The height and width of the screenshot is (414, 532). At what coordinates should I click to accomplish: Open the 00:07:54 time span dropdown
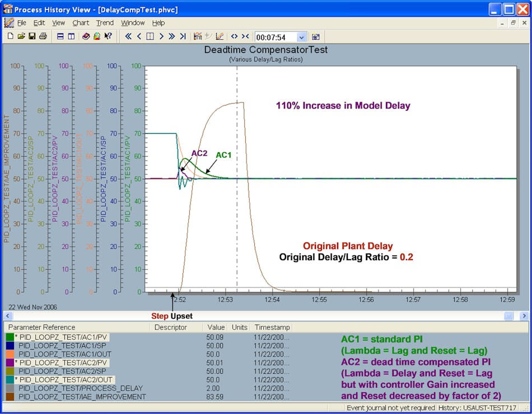(302, 37)
